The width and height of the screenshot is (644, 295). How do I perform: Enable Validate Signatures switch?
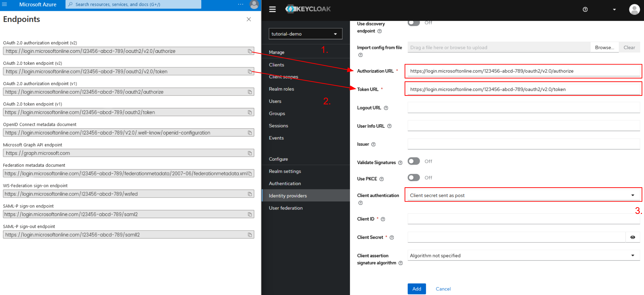point(414,161)
